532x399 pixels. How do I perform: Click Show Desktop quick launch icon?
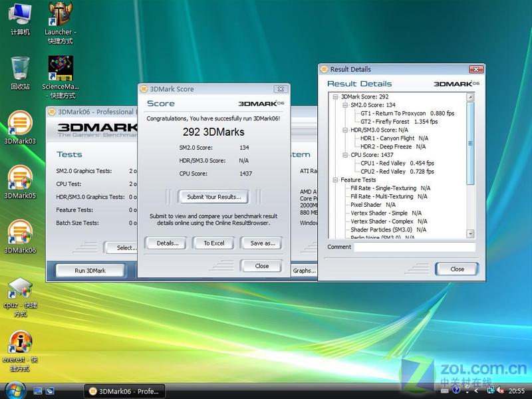pos(38,391)
